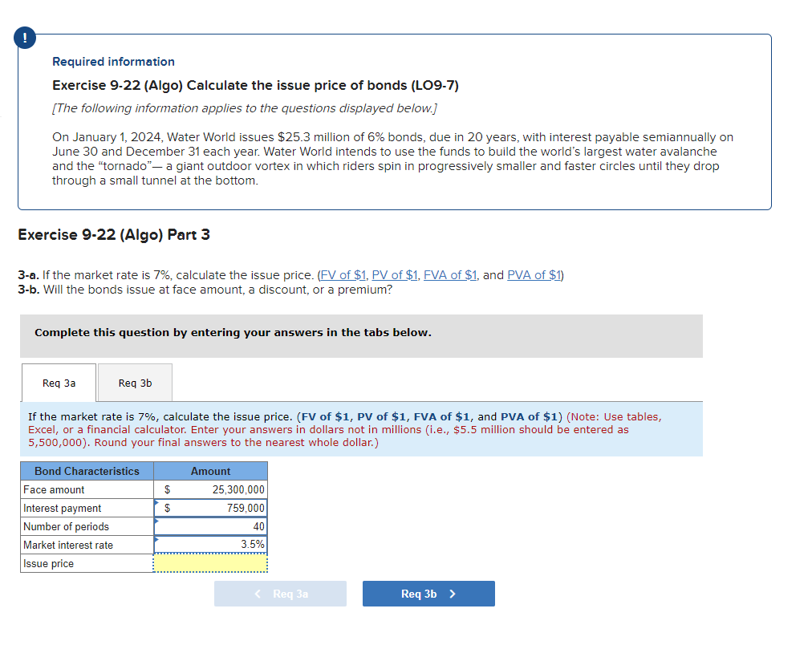Open the FVA of $1 link

pos(450,274)
